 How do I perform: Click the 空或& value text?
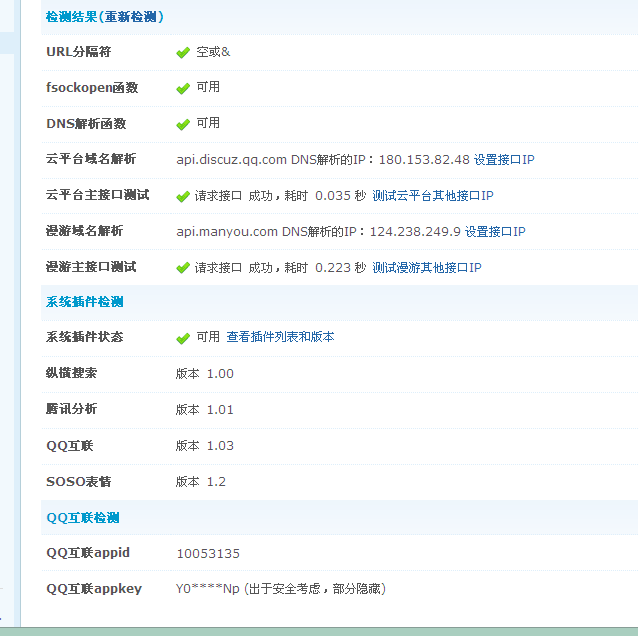(x=213, y=52)
